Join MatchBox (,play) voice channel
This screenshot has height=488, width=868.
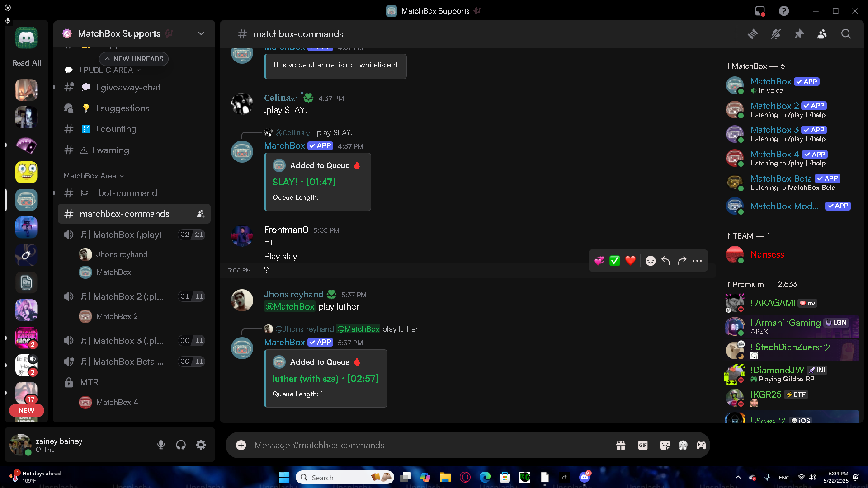[x=134, y=235]
